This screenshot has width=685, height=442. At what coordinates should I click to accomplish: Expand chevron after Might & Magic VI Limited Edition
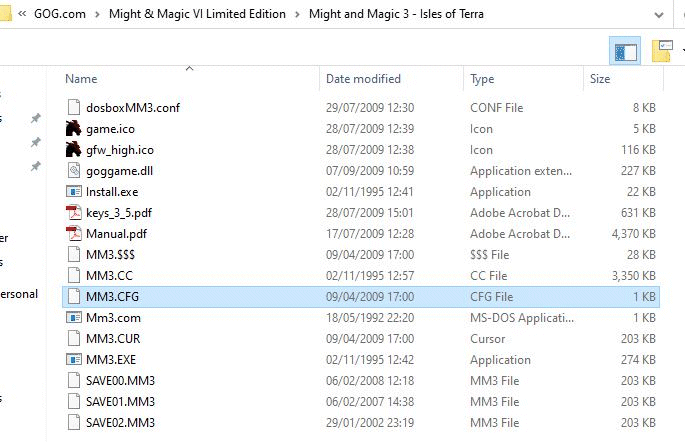298,14
